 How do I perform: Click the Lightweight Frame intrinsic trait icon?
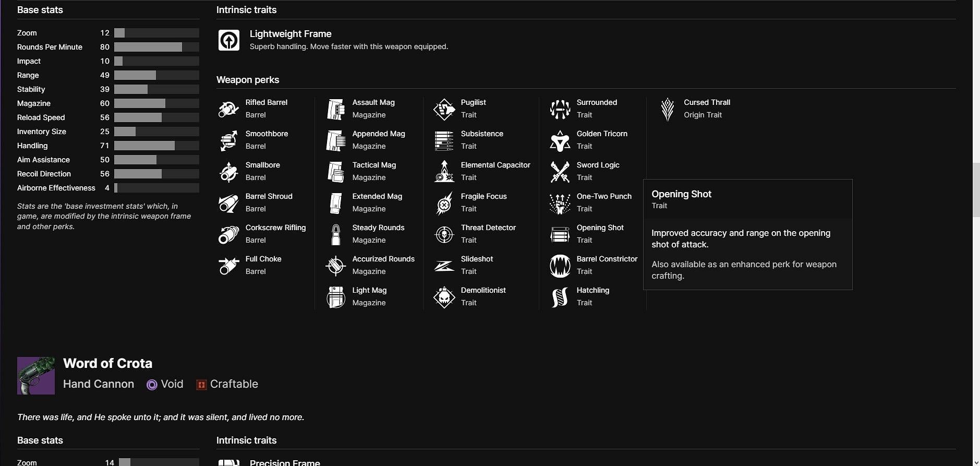pyautogui.click(x=228, y=40)
